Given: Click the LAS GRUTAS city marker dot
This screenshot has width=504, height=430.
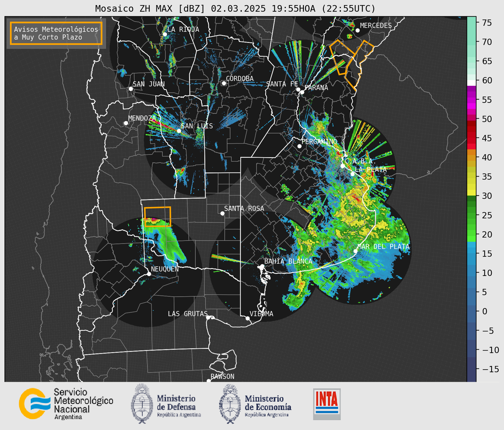Looking at the screenshot, I should 208,318.
